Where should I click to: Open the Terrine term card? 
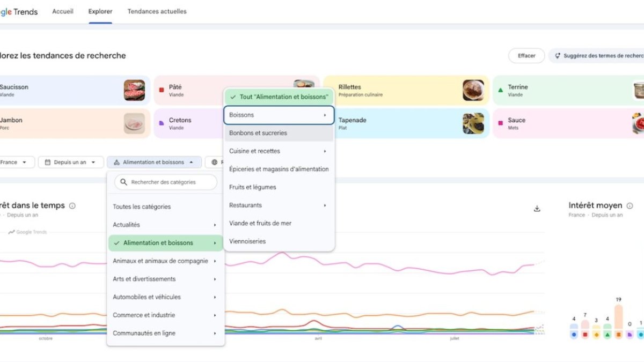coord(568,90)
